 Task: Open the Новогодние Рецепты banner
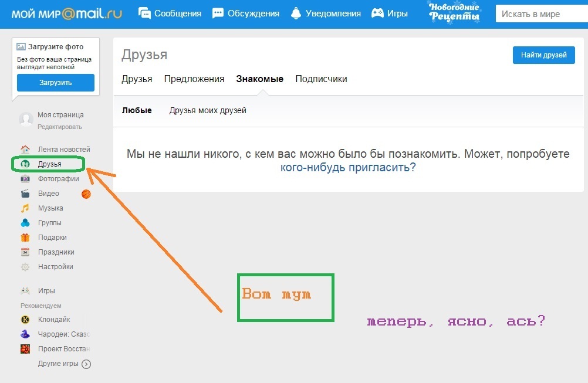pyautogui.click(x=454, y=13)
